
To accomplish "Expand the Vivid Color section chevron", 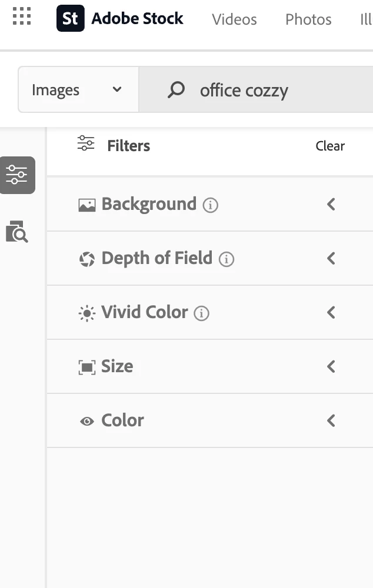I will pyautogui.click(x=331, y=313).
